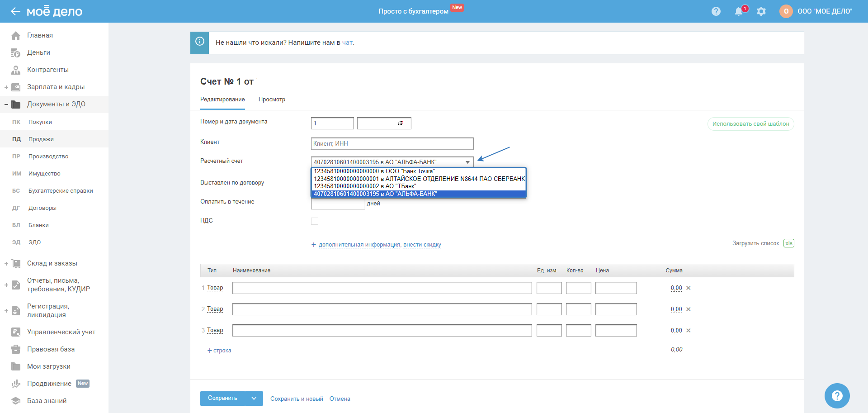Viewport: 868px width, 413px height.
Task: Switch to the Просмотр tab
Action: point(272,100)
